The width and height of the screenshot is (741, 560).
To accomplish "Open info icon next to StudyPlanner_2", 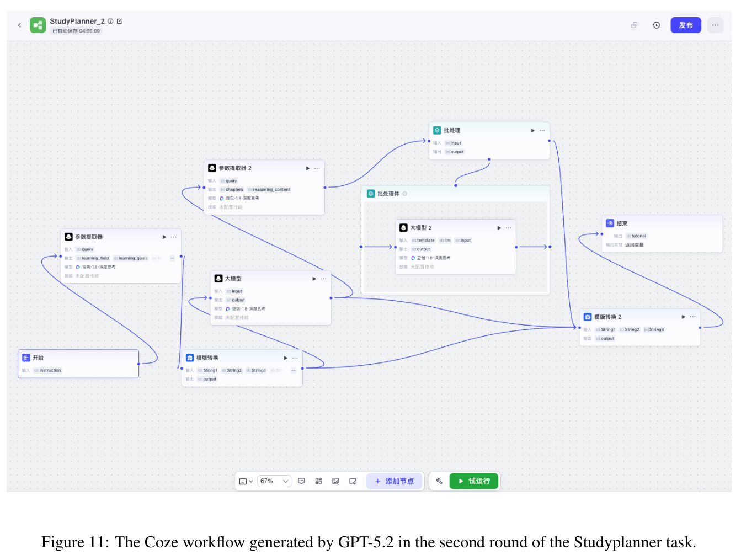I will [110, 21].
